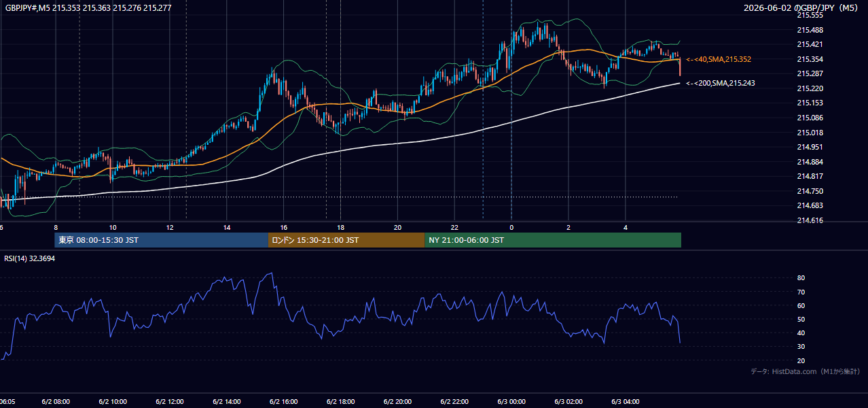The height and width of the screenshot is (408, 868).
Task: Click price axis value 215.354
Action: pos(810,59)
